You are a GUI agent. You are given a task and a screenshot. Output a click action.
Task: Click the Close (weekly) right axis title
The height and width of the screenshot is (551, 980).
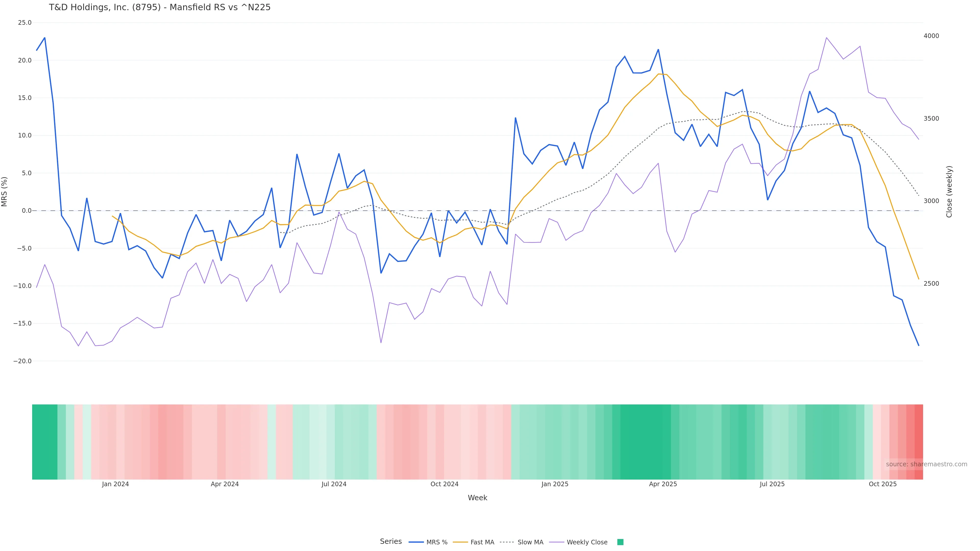tap(949, 192)
